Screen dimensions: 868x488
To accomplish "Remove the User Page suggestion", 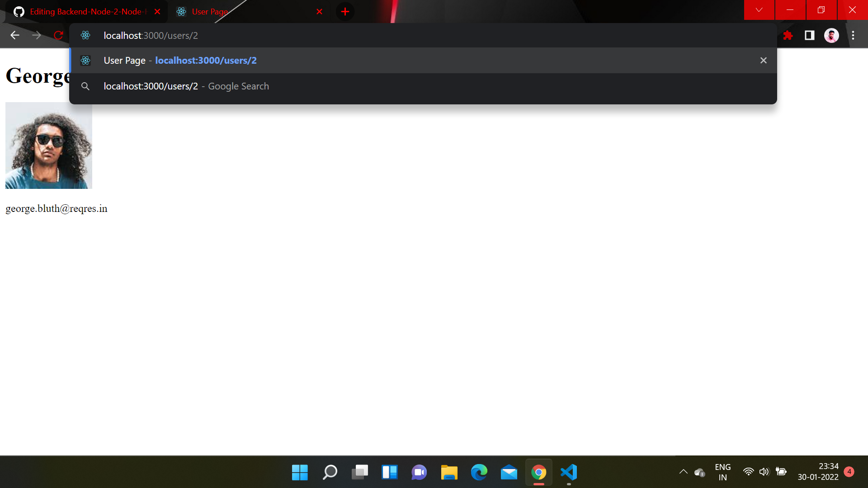I will [764, 61].
